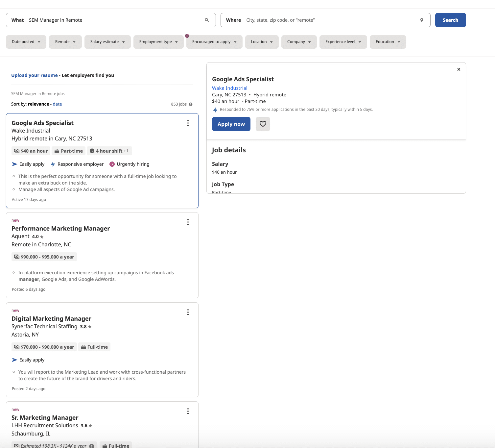
Task: Click the Job details heading
Action: [229, 150]
